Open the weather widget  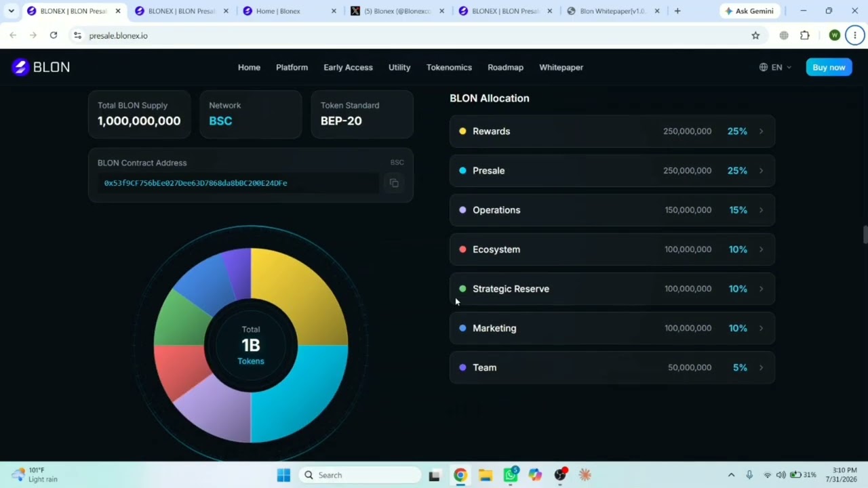click(35, 475)
